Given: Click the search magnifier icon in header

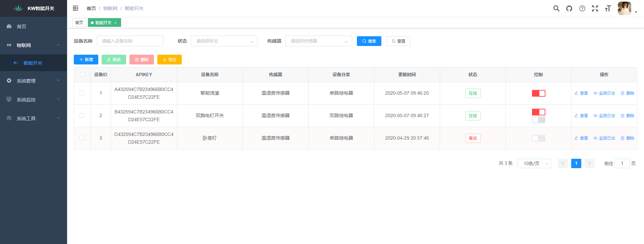Looking at the screenshot, I should [x=556, y=8].
